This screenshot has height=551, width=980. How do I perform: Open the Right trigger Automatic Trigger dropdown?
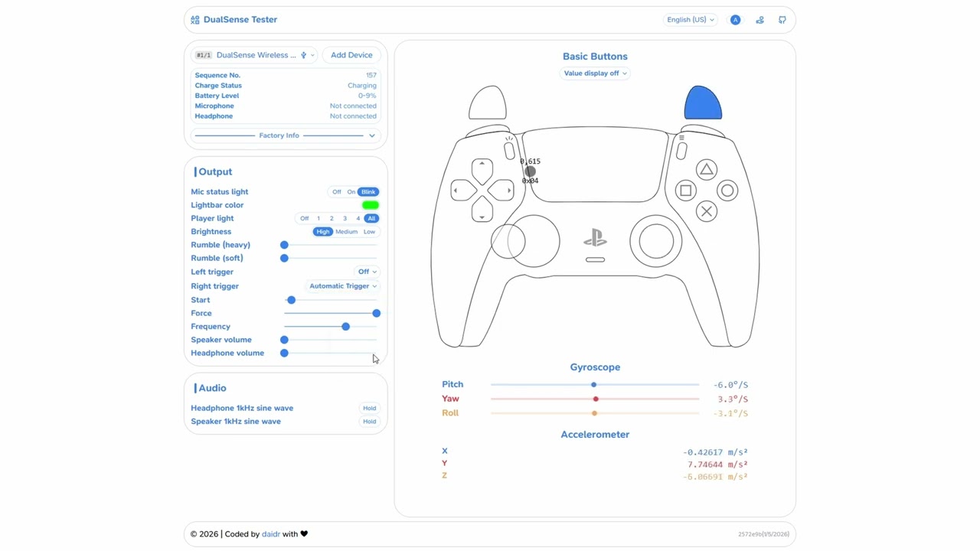point(343,286)
